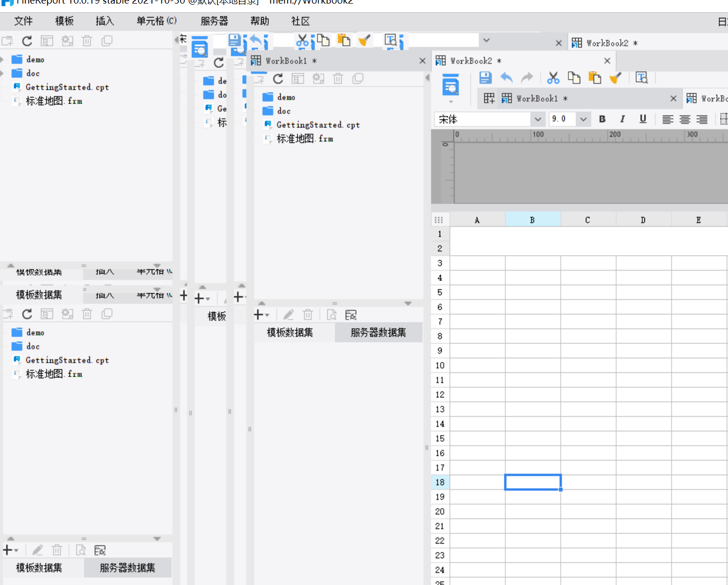Image resolution: width=728 pixels, height=585 pixels.
Task: Open the 模板 menu in the menu bar
Action: [x=65, y=21]
